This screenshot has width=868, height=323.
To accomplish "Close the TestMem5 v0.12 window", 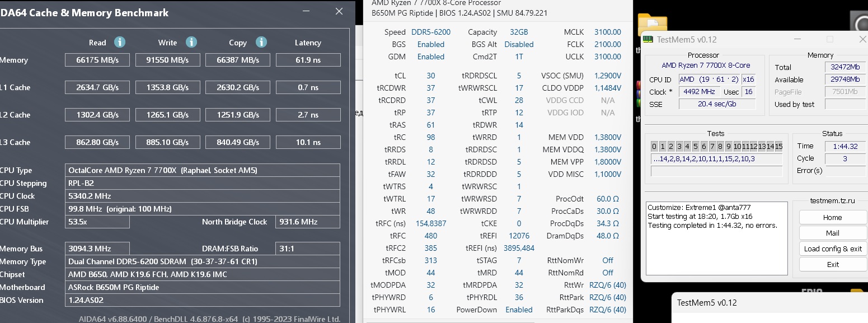I will (x=862, y=39).
